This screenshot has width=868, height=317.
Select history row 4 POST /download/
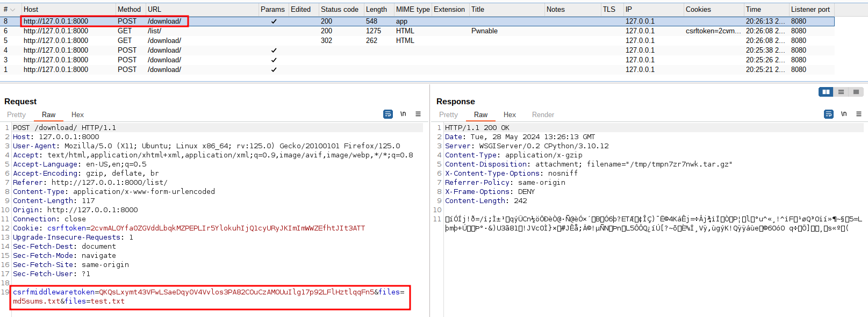click(x=417, y=51)
